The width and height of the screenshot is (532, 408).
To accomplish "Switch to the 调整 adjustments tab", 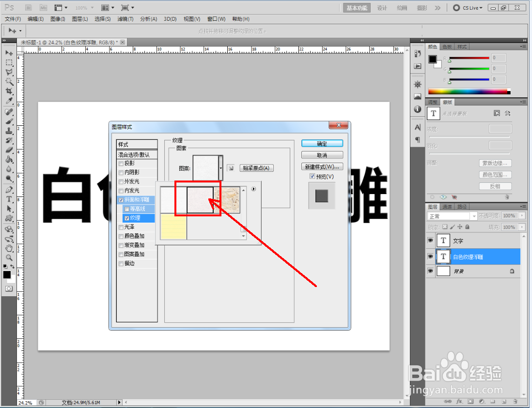I will click(x=433, y=102).
